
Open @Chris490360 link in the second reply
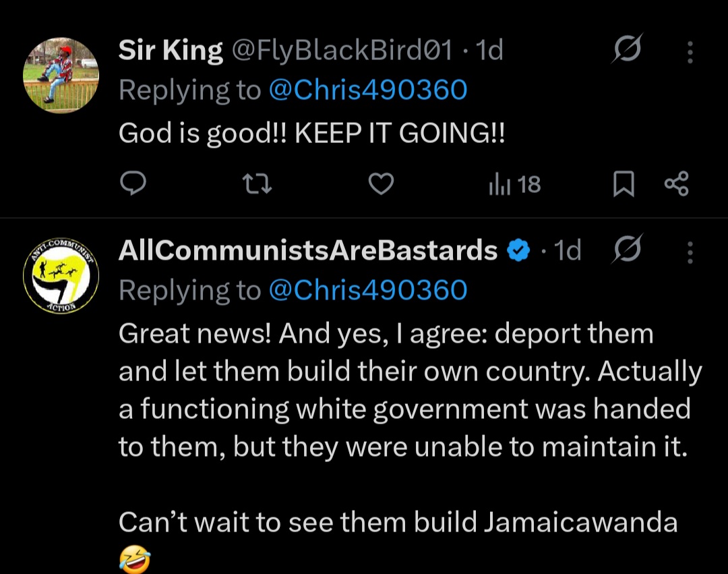(x=367, y=290)
